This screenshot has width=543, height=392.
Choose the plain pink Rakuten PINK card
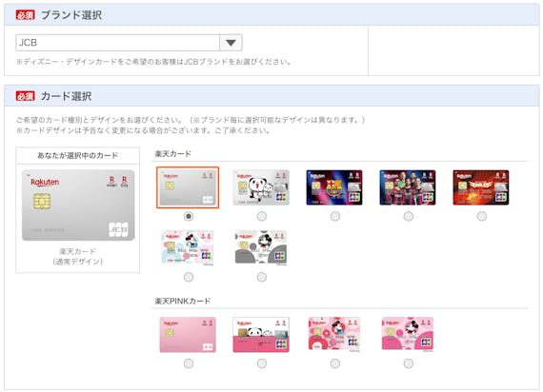(188, 335)
